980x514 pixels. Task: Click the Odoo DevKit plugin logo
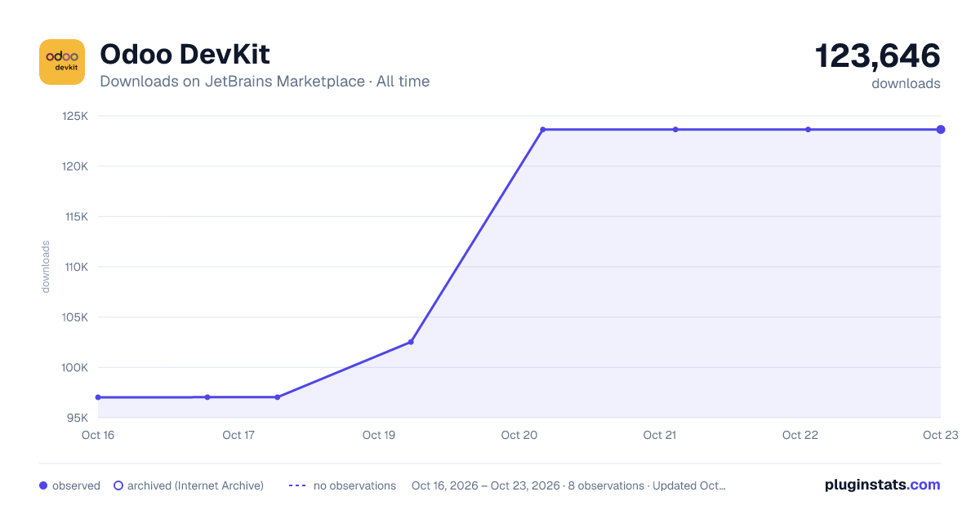click(x=62, y=62)
